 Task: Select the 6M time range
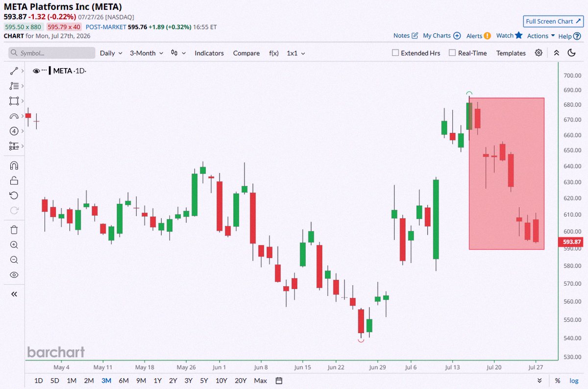(x=123, y=381)
